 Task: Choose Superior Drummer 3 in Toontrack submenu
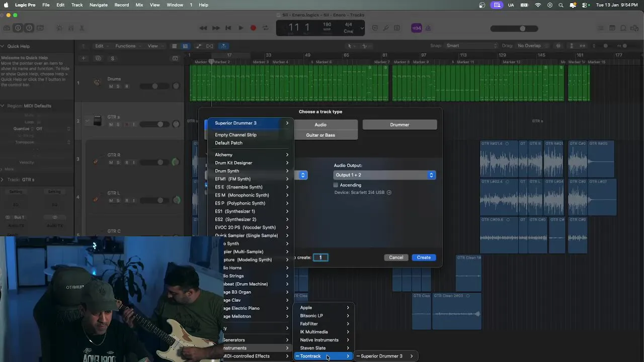(385, 356)
